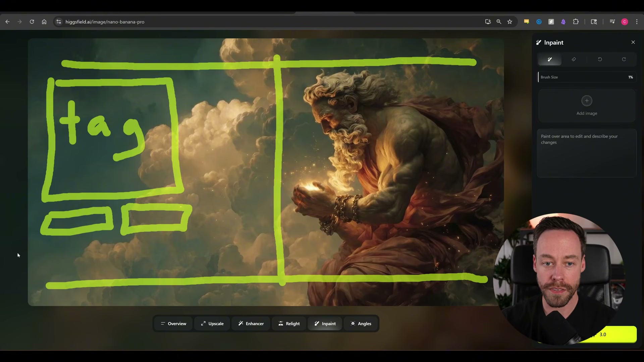This screenshot has width=644, height=362.
Task: Open the Chrome three-dot menu
Action: click(x=637, y=22)
